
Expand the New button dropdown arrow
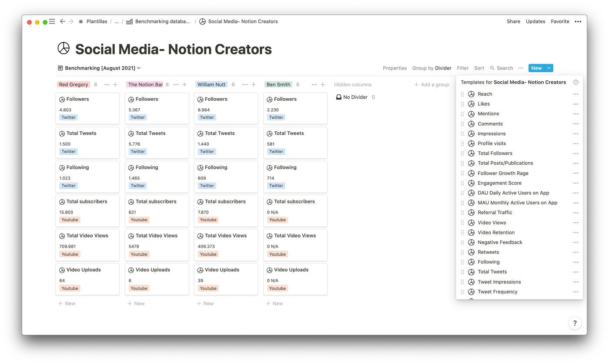(549, 68)
